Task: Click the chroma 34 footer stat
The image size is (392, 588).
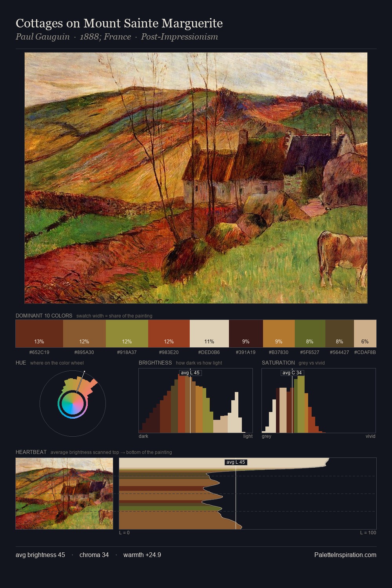Action: click(94, 555)
